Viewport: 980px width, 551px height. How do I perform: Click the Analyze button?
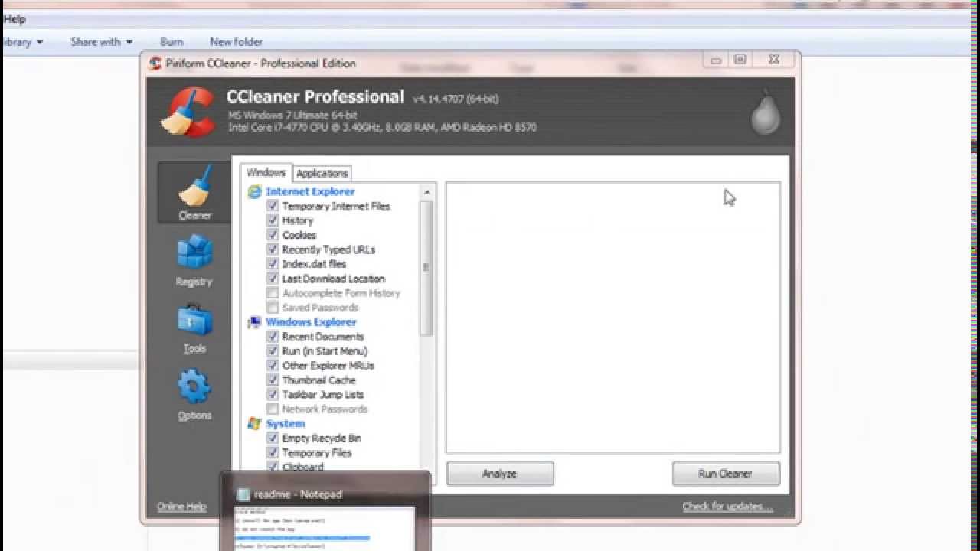pos(500,474)
